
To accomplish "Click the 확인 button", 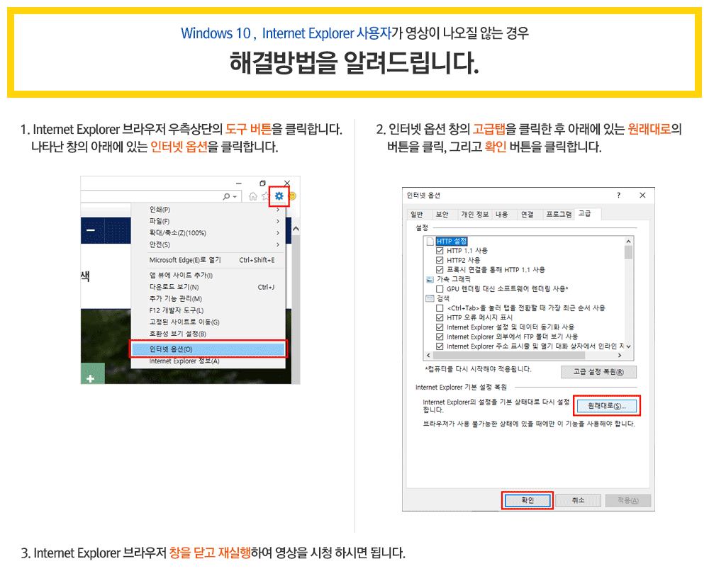I will (x=527, y=500).
